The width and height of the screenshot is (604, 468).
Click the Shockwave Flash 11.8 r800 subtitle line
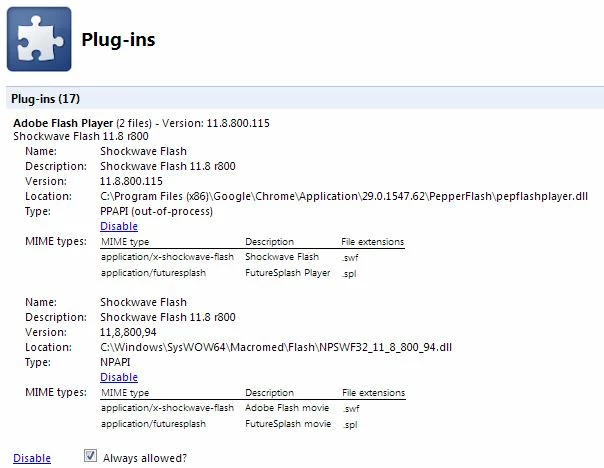coord(81,136)
